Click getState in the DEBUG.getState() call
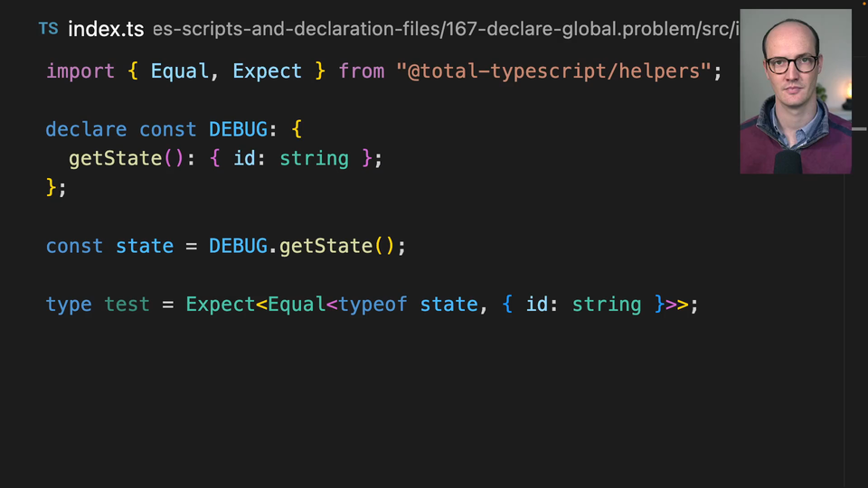 325,246
